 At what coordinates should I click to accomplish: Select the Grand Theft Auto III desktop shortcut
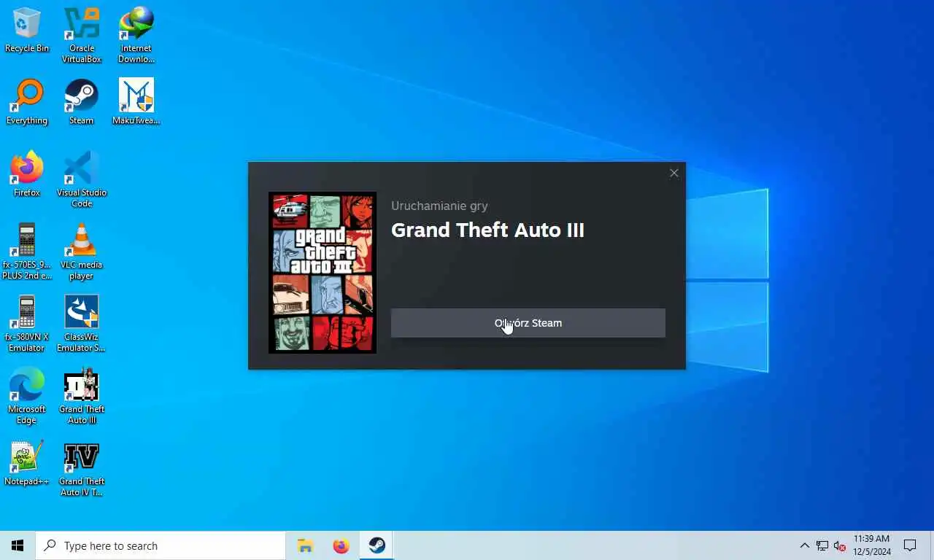click(x=82, y=396)
